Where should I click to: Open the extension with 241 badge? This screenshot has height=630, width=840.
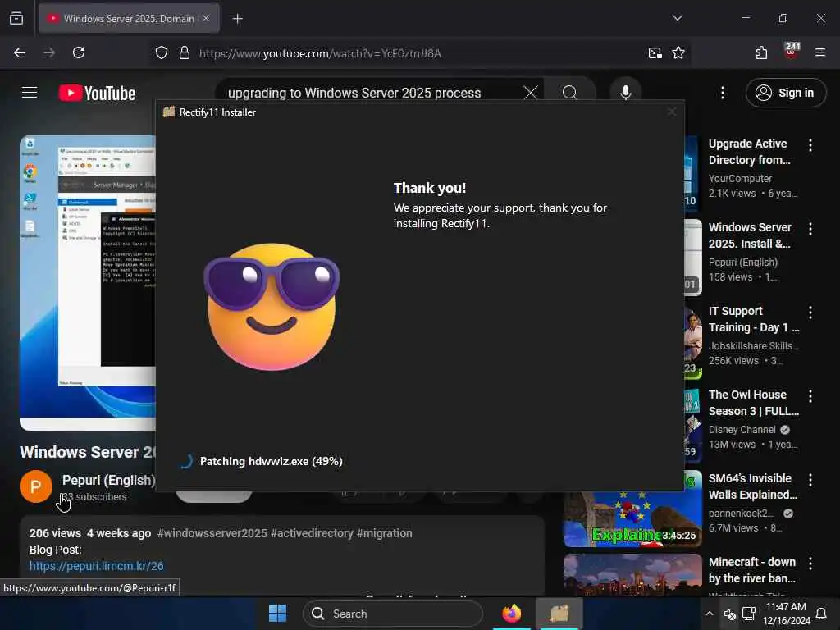coord(792,52)
